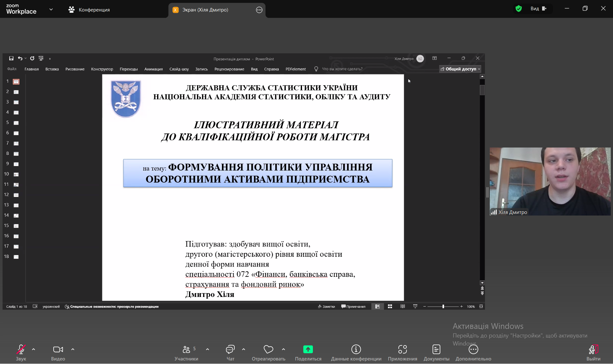Click Хіля Дмитро video thumbnail
Screen dimensions: 613x364
550,181
